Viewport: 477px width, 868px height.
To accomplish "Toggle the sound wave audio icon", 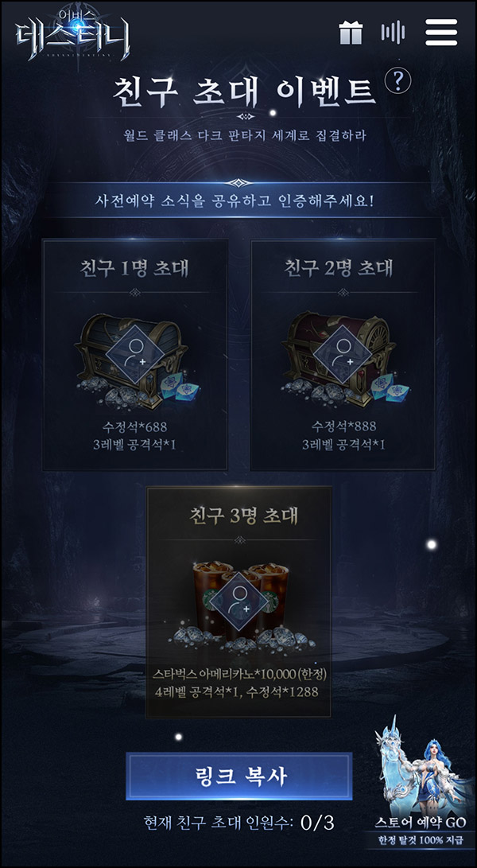I will (x=393, y=33).
